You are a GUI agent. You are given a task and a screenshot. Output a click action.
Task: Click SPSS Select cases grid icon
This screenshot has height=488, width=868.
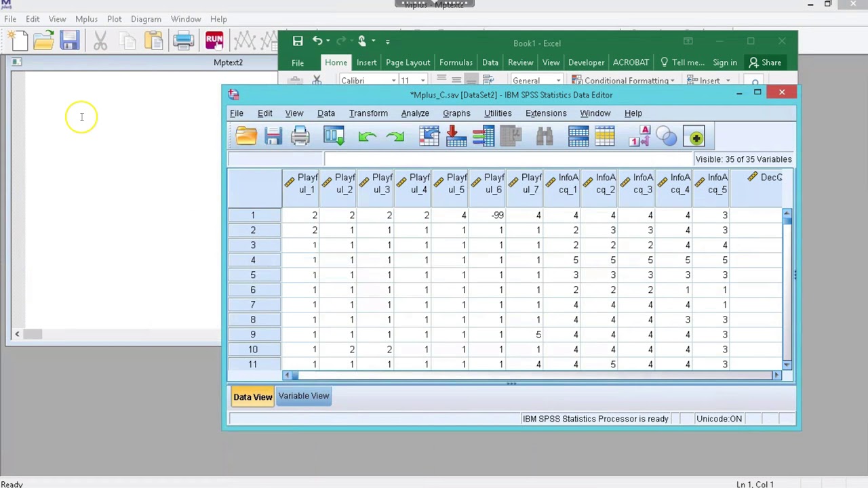click(x=604, y=137)
